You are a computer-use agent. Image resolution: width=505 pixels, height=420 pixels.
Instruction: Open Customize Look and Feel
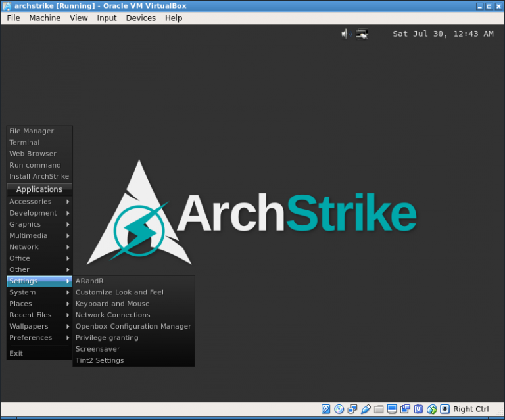(x=133, y=292)
